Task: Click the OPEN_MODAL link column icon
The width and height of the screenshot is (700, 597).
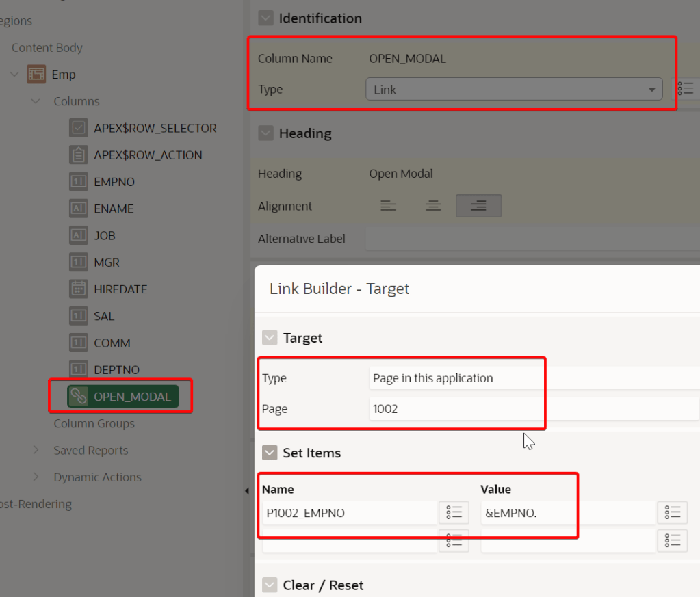Action: pyautogui.click(x=79, y=397)
